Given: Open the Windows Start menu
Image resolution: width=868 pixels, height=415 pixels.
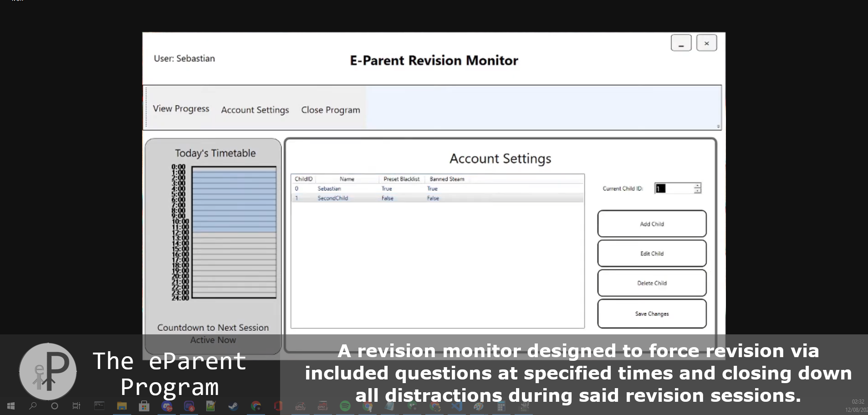Looking at the screenshot, I should tap(11, 405).
